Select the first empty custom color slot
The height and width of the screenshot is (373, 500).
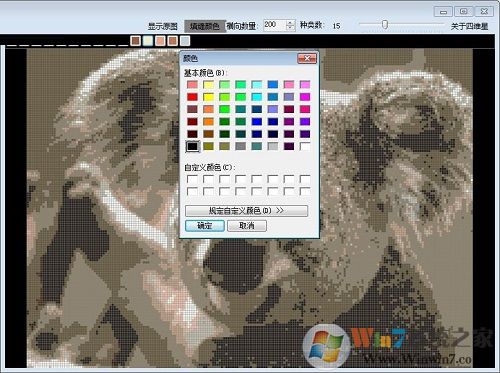click(x=192, y=179)
